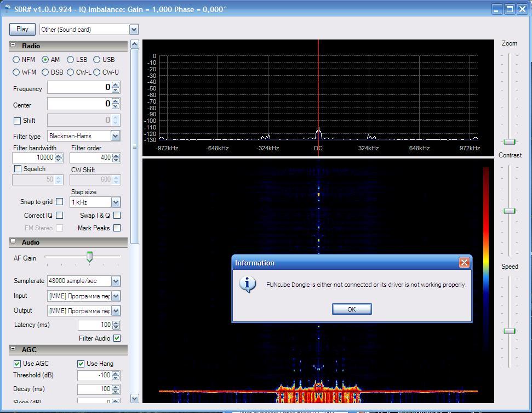
Task: Close the Information dialog with the X
Action: pyautogui.click(x=464, y=263)
